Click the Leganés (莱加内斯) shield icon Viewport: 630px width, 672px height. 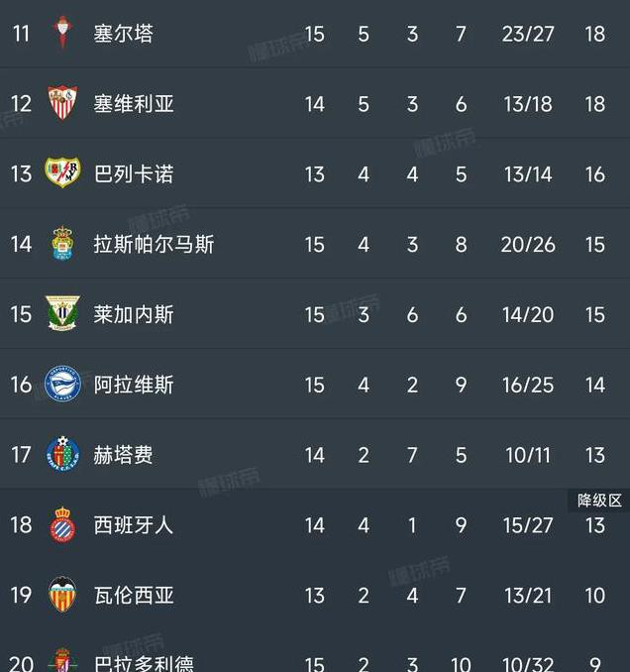tap(62, 313)
